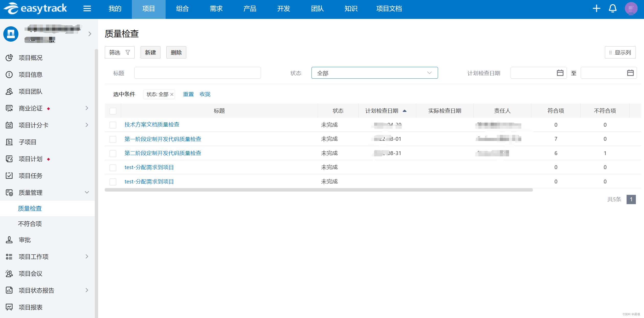Open 项目报表 icon
The height and width of the screenshot is (318, 644).
(9, 307)
